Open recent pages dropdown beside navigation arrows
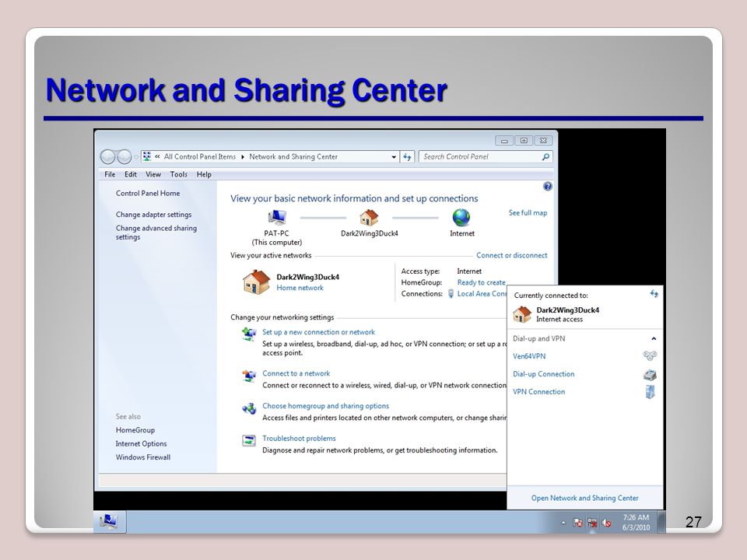The width and height of the screenshot is (747, 560). coord(136,156)
